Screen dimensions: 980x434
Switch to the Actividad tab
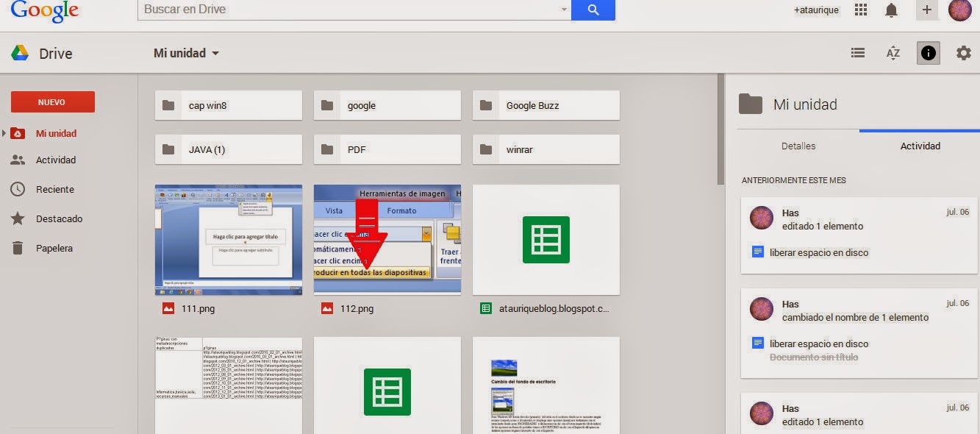[920, 146]
